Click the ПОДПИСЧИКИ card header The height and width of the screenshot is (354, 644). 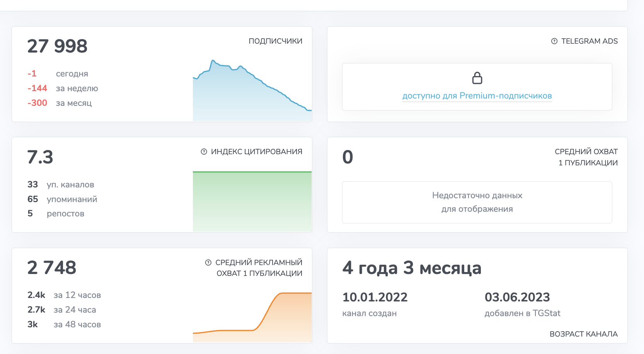coord(275,41)
